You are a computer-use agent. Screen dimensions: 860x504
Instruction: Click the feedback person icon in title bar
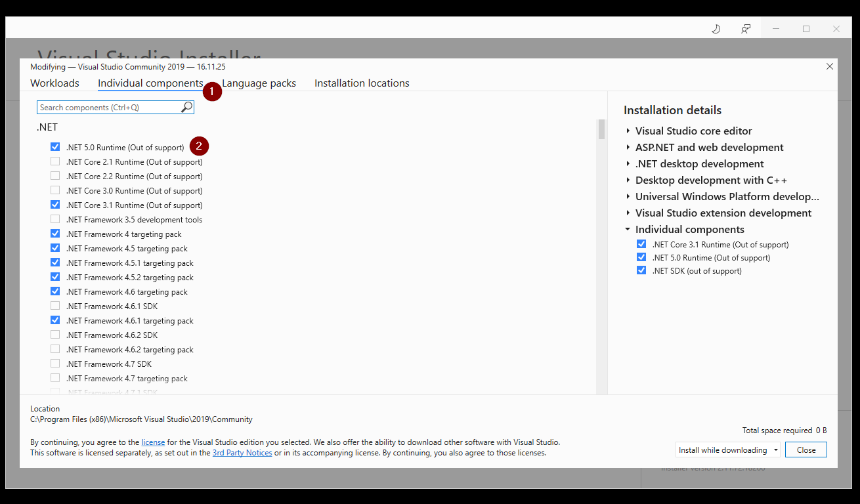pyautogui.click(x=746, y=29)
